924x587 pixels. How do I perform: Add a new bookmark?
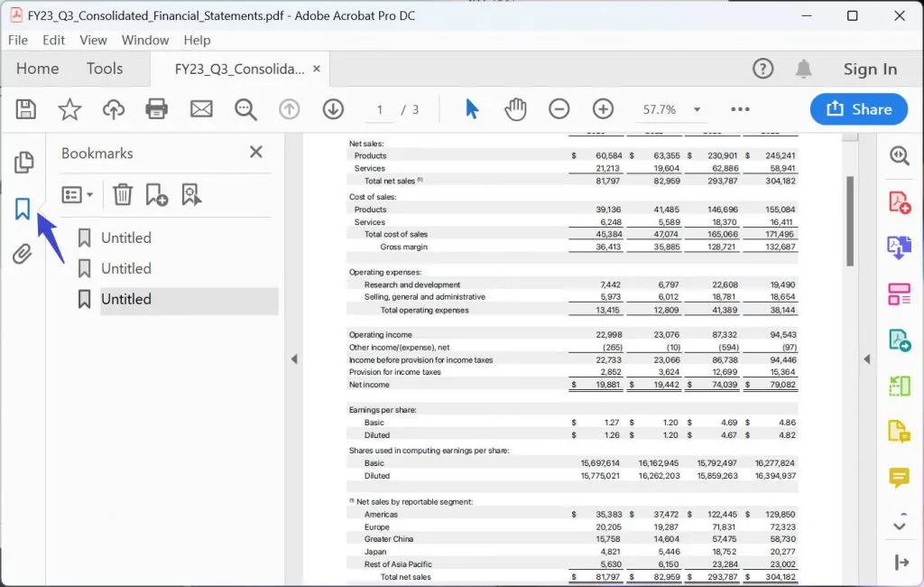[x=158, y=194]
